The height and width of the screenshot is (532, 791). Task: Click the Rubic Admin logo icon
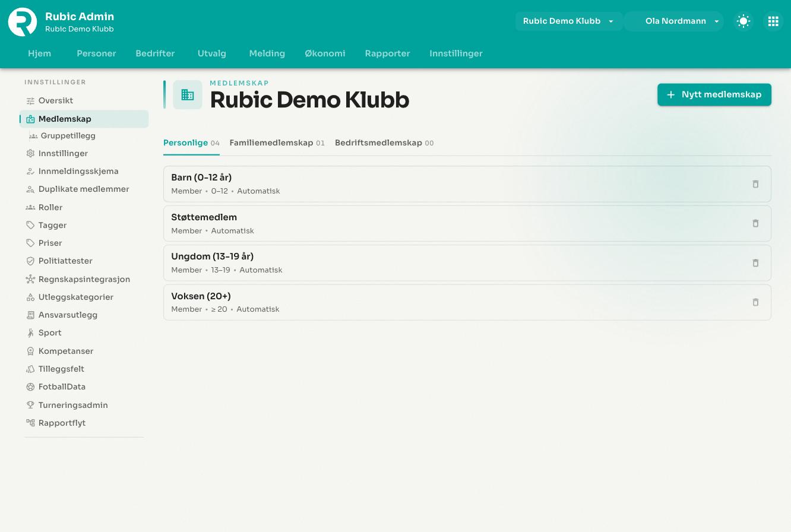click(x=23, y=21)
